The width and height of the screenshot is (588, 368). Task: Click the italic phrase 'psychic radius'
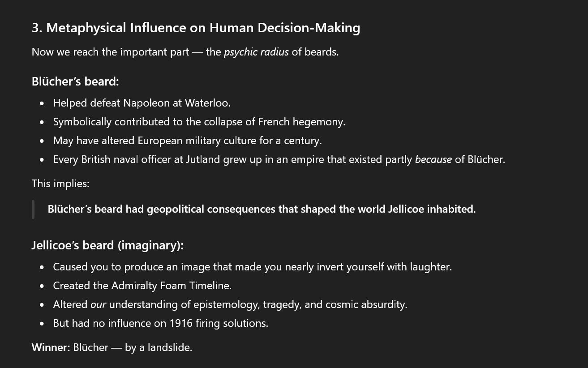click(x=256, y=52)
